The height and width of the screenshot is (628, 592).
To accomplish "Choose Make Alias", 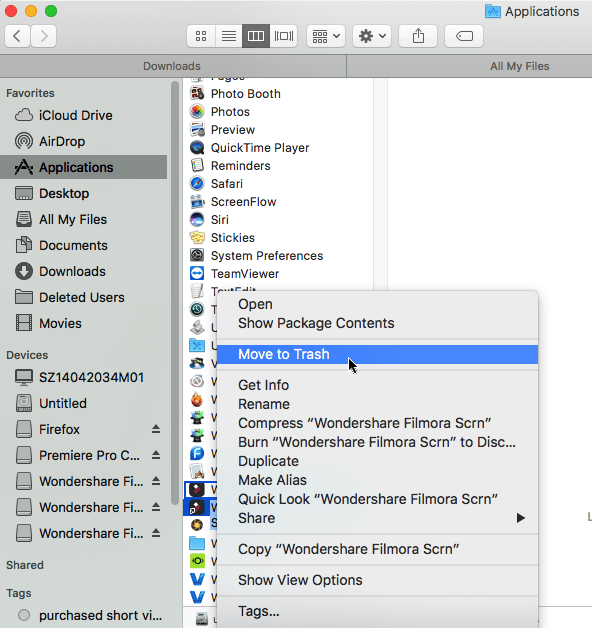I will pos(377,480).
